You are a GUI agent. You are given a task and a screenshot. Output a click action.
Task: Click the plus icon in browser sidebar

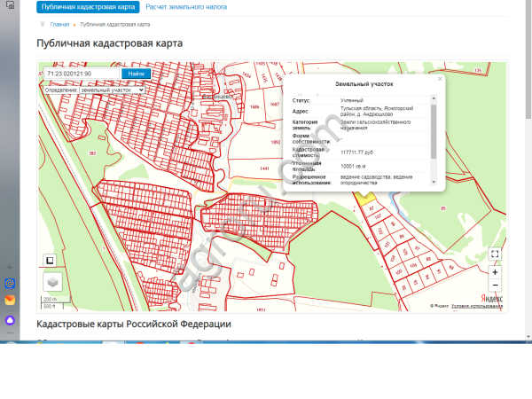(x=10, y=266)
